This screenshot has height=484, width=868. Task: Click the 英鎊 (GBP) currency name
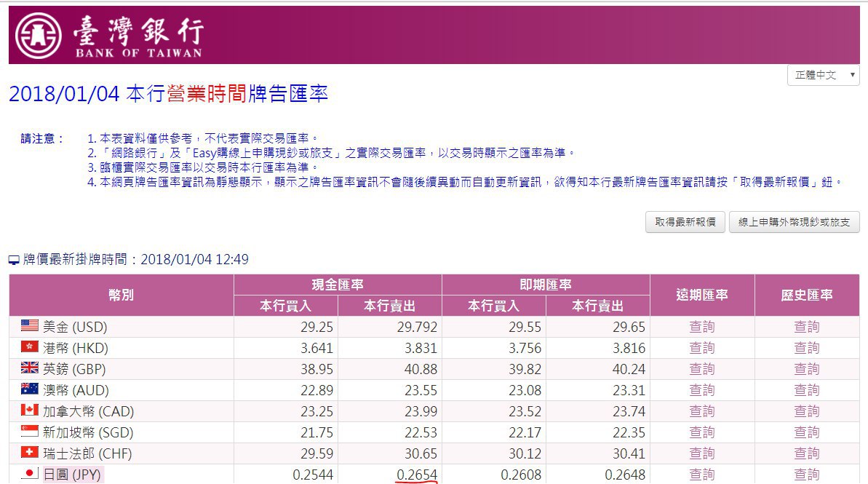(74, 369)
